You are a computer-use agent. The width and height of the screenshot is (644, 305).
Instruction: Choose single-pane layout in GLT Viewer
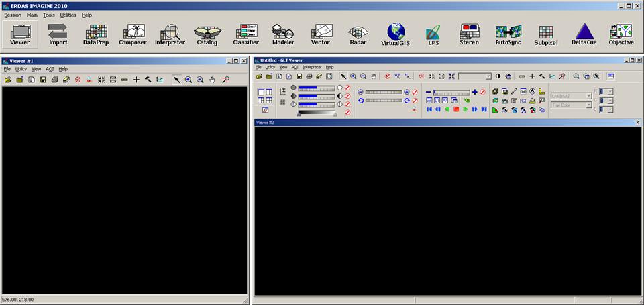pos(261,93)
